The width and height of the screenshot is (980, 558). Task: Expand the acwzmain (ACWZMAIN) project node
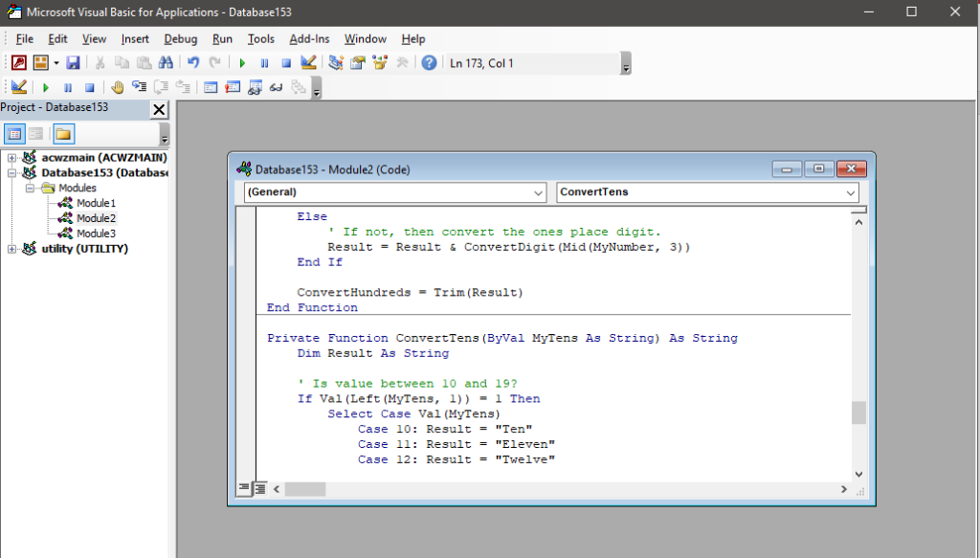11,158
